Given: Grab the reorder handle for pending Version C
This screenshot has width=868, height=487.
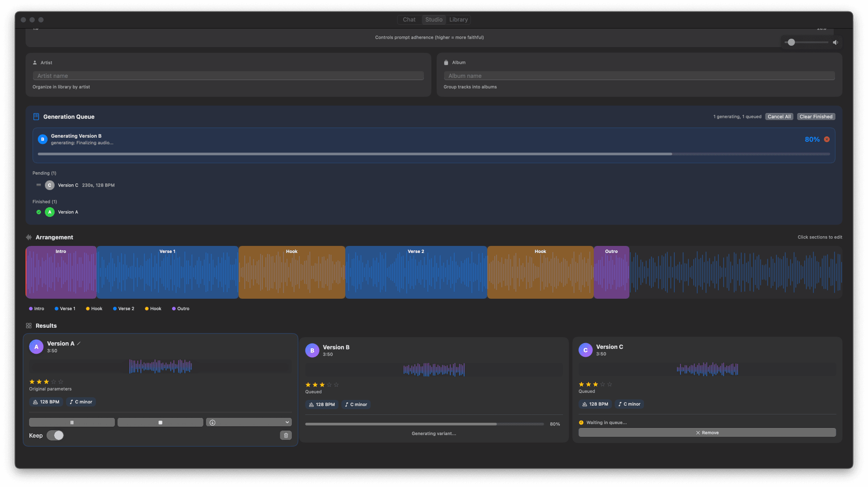Looking at the screenshot, I should (38, 185).
